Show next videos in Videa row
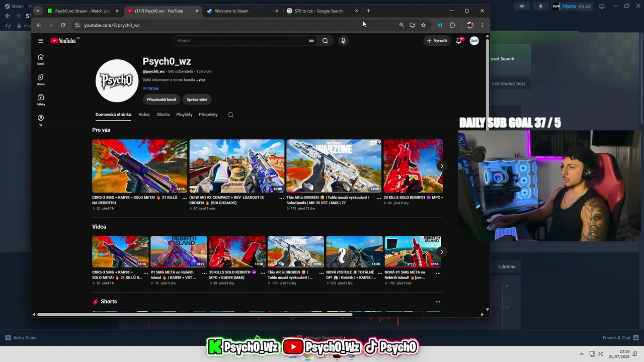The height and width of the screenshot is (362, 644). tap(442, 251)
